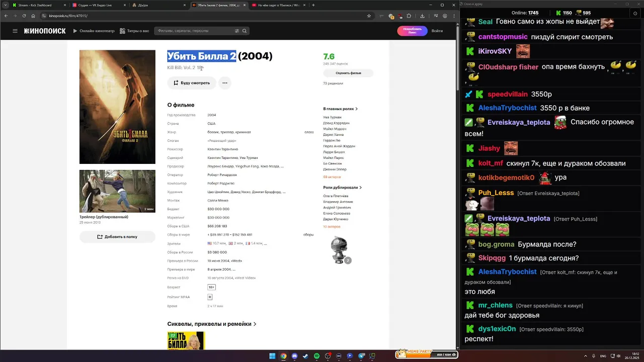Open a new browser tab
The width and height of the screenshot is (644, 362).
point(313,5)
